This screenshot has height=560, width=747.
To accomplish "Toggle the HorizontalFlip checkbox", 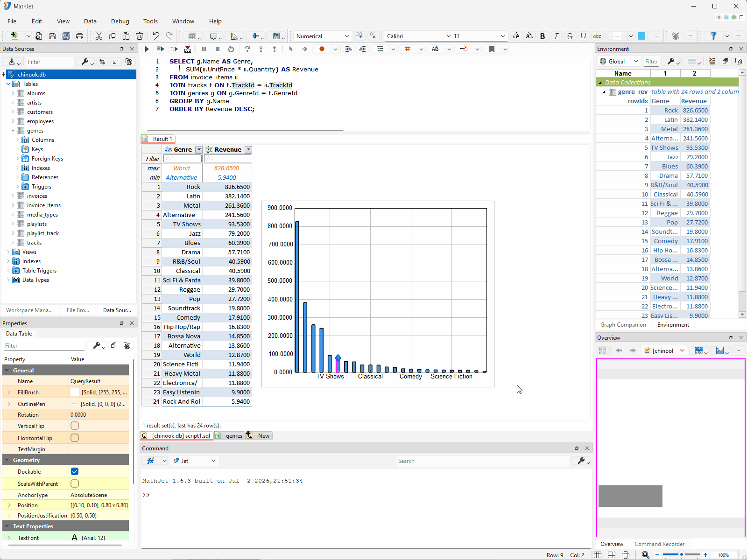I will point(75,438).
